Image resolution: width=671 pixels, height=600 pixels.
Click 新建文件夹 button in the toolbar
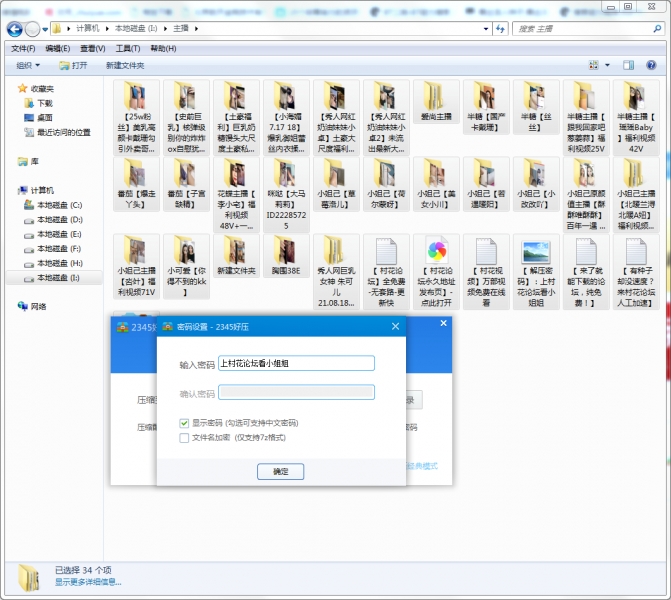point(125,65)
